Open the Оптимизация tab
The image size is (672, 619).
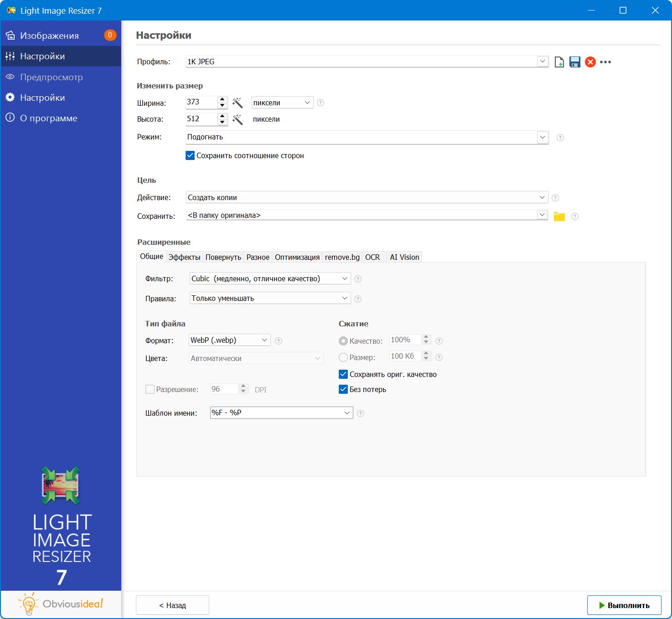click(x=297, y=257)
